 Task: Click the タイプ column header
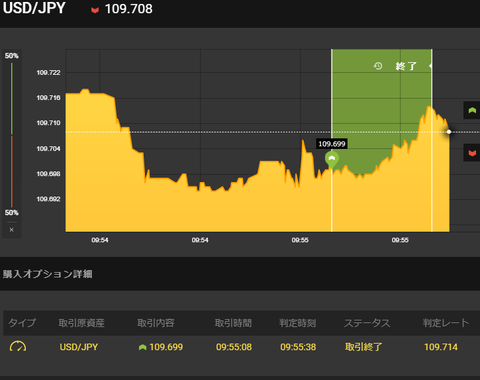(x=22, y=323)
